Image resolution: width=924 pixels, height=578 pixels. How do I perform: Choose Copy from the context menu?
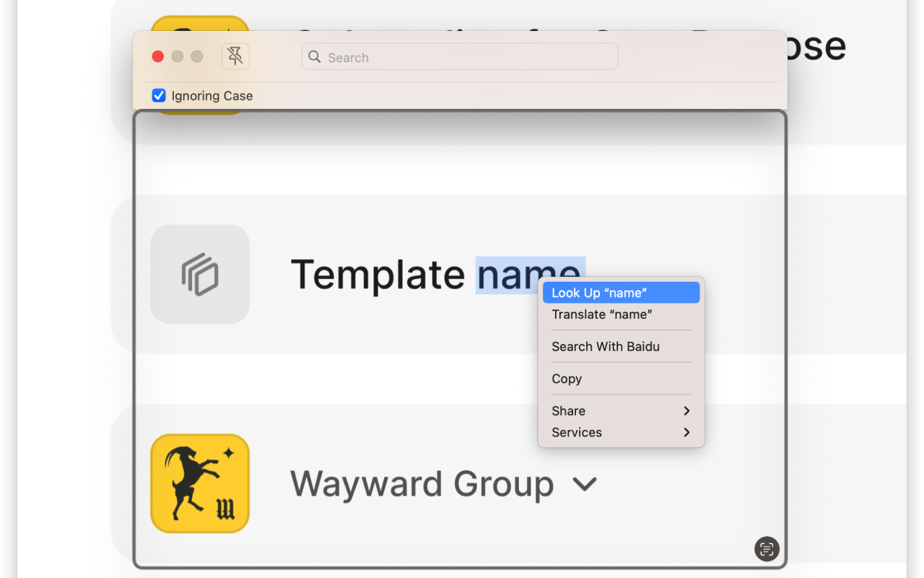click(621, 379)
